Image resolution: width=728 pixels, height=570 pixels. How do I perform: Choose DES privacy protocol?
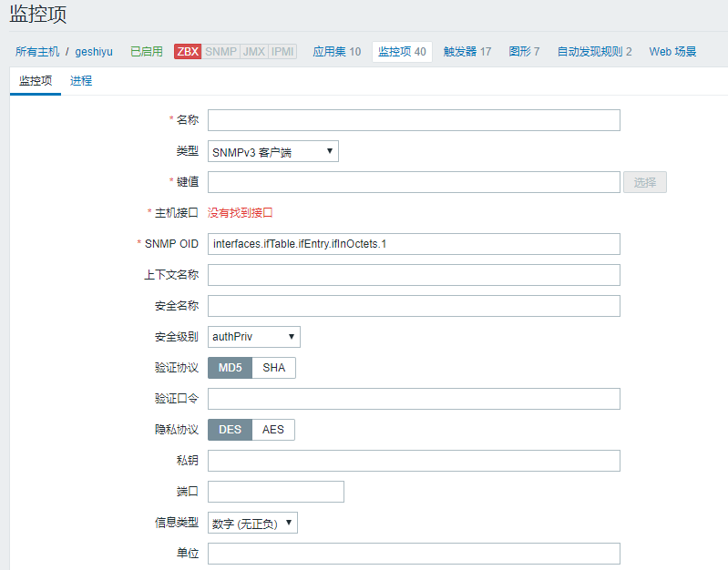coord(230,430)
